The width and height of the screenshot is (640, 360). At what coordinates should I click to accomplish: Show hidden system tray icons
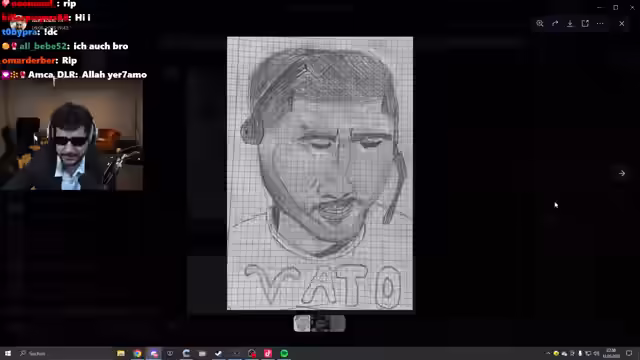click(548, 353)
